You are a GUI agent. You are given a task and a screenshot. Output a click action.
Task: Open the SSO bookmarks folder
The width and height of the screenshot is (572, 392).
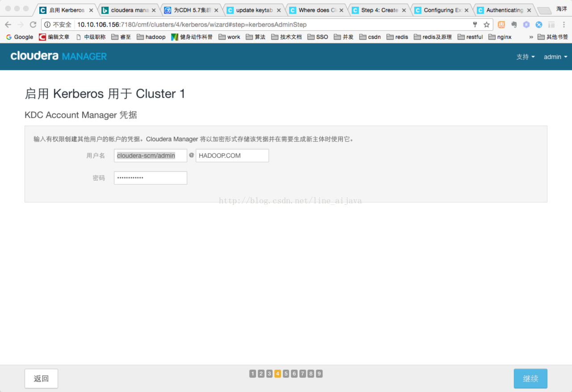[x=318, y=37]
